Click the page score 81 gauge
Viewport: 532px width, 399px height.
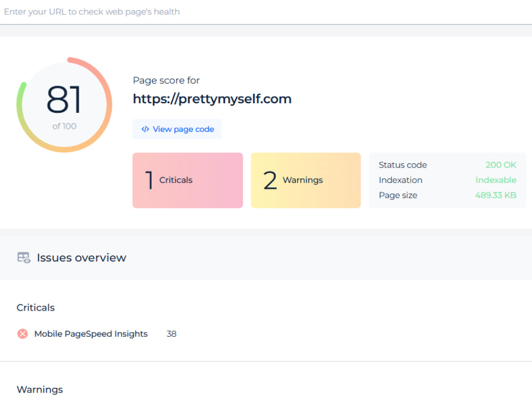tap(64, 105)
